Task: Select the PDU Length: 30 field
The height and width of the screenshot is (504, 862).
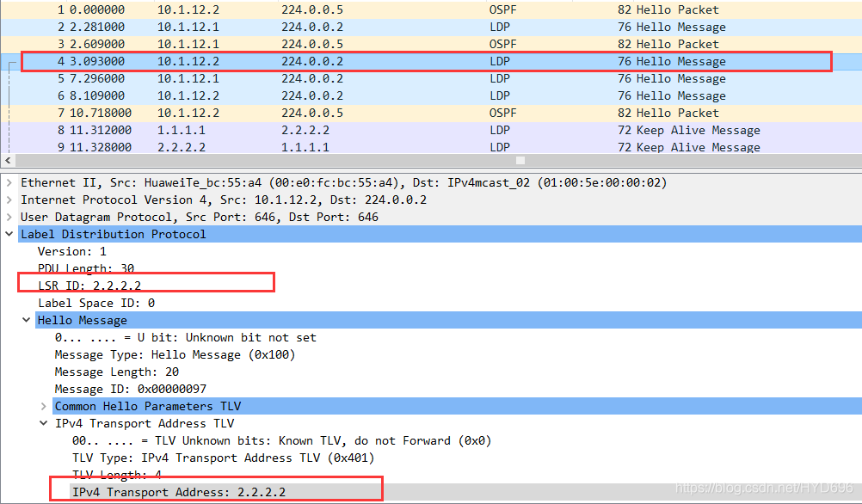Action: pyautogui.click(x=86, y=268)
